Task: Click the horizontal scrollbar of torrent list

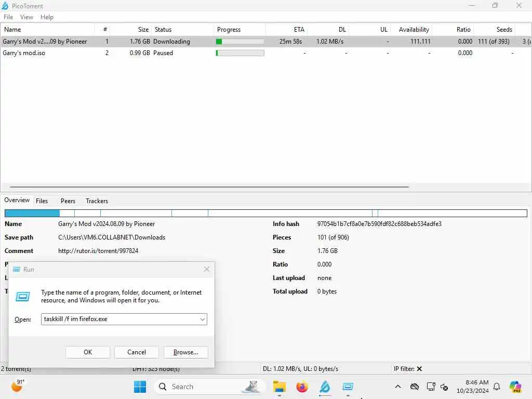Action: [209, 187]
